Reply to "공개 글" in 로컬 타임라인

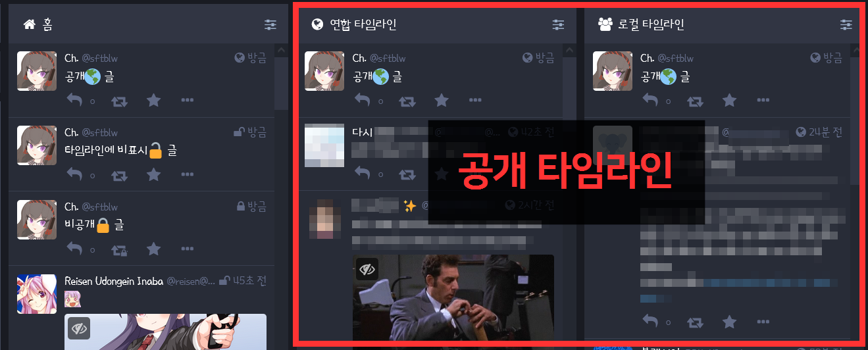pyautogui.click(x=651, y=101)
